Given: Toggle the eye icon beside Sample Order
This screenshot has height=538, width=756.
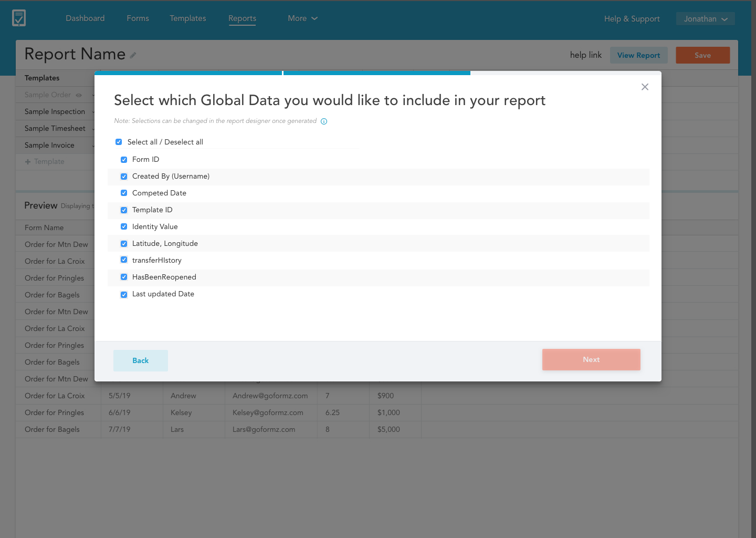Looking at the screenshot, I should pos(79,95).
